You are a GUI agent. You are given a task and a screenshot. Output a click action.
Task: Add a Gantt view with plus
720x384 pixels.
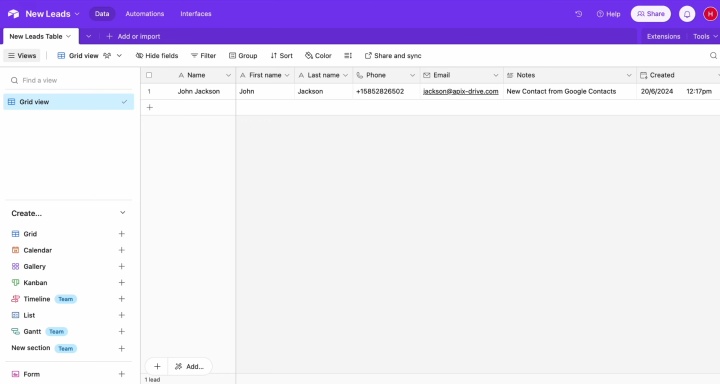coord(122,331)
